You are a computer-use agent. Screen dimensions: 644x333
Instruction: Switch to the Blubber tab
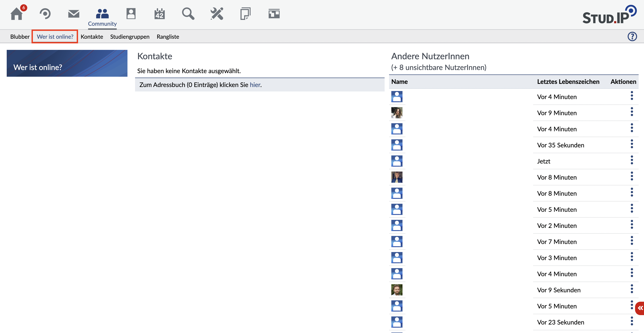tap(20, 36)
